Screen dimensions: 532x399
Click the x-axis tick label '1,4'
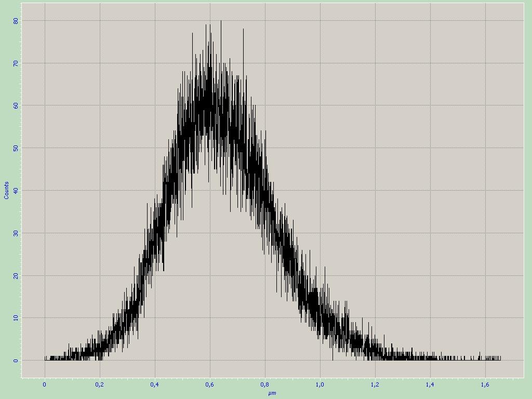click(430, 385)
